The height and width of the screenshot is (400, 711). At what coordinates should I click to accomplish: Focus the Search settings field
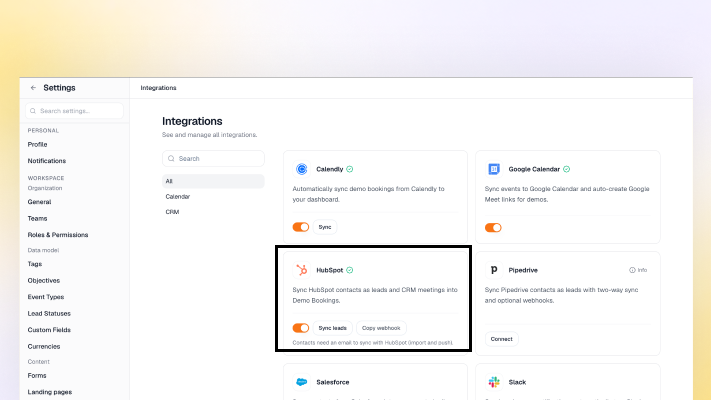74,111
